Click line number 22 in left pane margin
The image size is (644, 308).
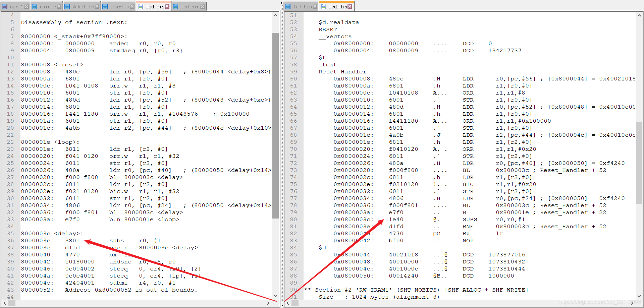click(x=10, y=142)
